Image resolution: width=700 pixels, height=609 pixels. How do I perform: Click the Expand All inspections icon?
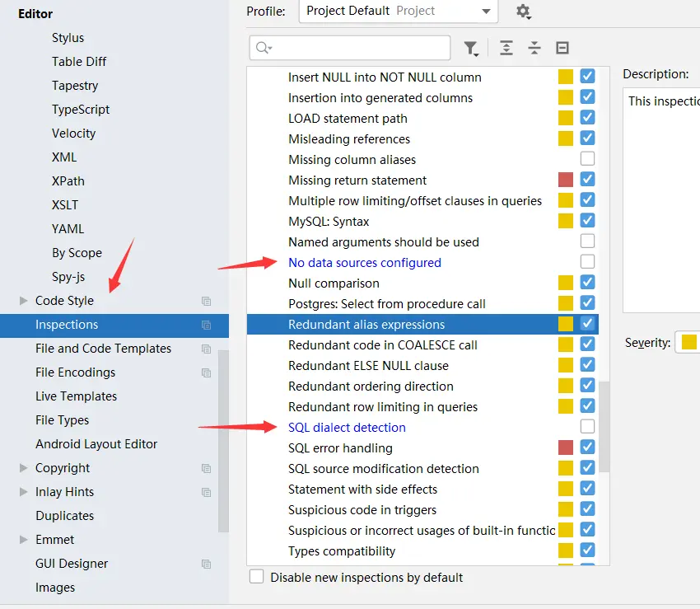pos(506,49)
